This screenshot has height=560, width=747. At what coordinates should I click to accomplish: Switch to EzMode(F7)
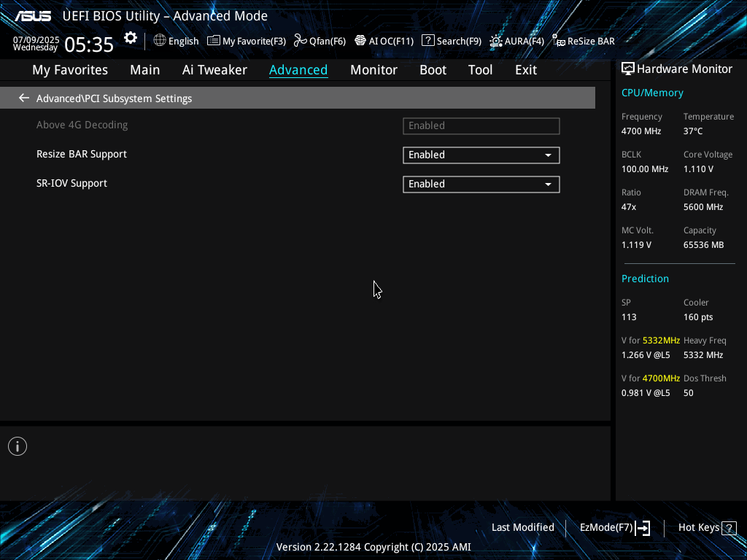click(614, 527)
